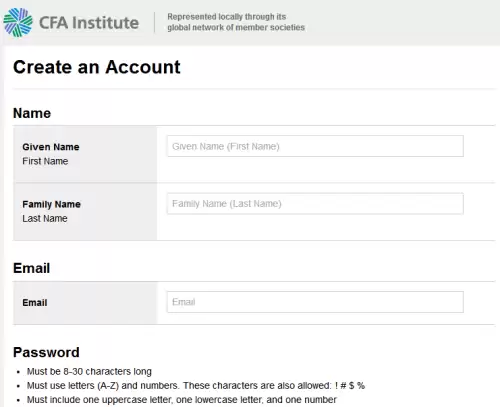Click the CFA Institute wordmark text

tap(89, 23)
